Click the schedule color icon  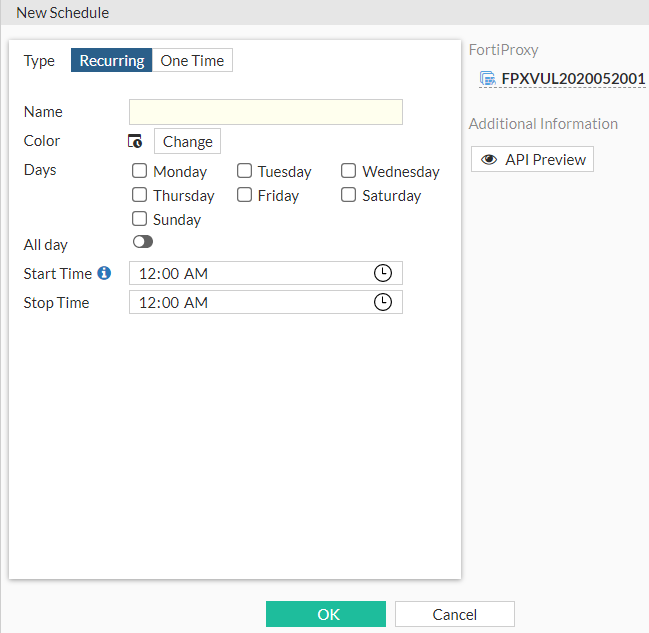coord(136,141)
